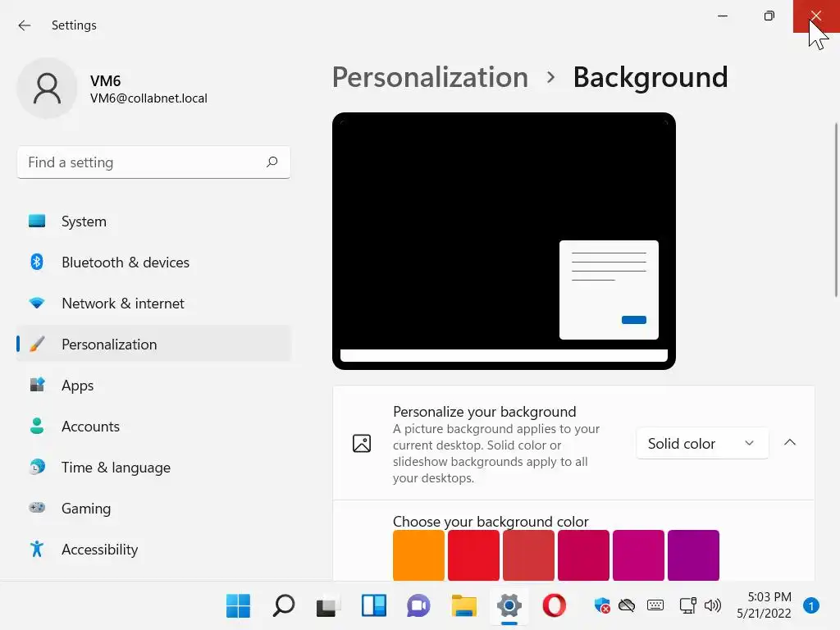The width and height of the screenshot is (840, 630).
Task: Click the back arrow in Settings
Action: click(24, 25)
